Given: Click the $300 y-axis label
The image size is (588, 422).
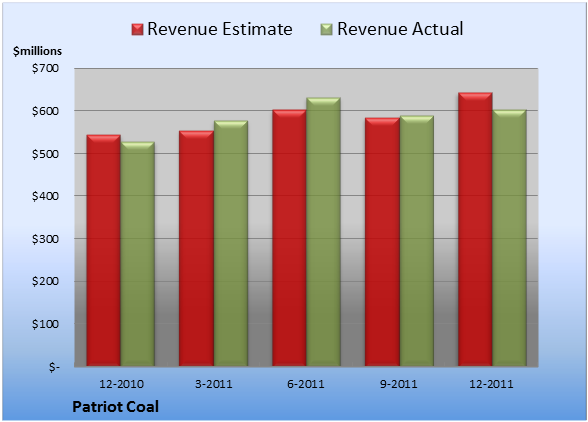Looking at the screenshot, I should (x=45, y=239).
